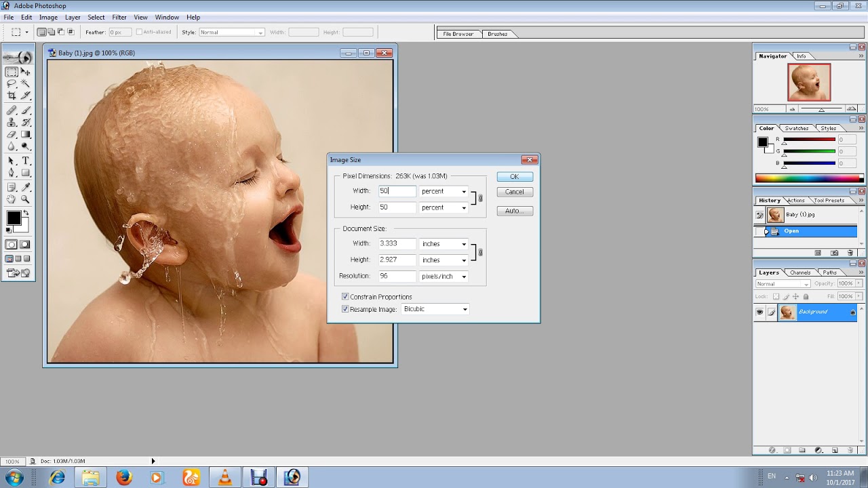The width and height of the screenshot is (868, 488).
Task: Toggle lock all icon in Layers panel
Action: click(x=806, y=296)
